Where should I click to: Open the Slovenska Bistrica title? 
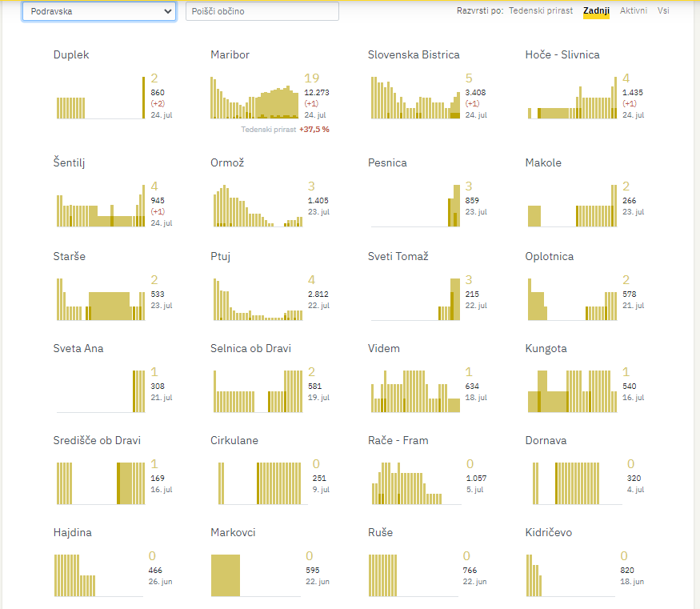414,55
